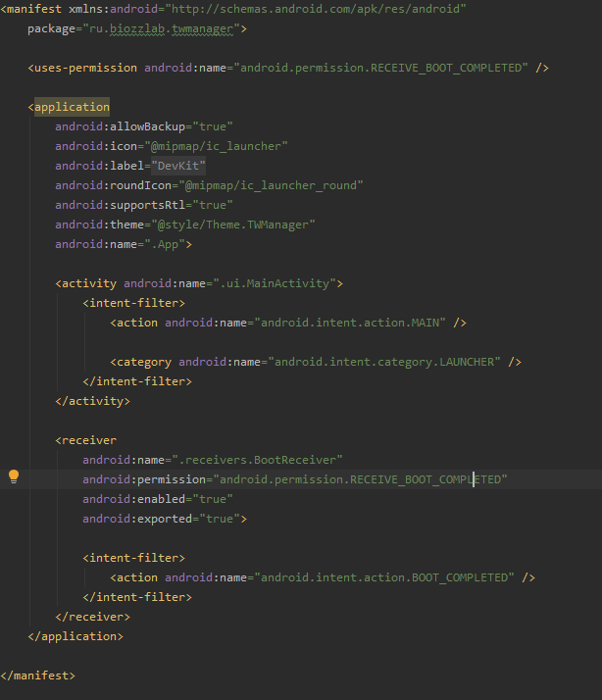Click the closing manifest tag

(38, 676)
